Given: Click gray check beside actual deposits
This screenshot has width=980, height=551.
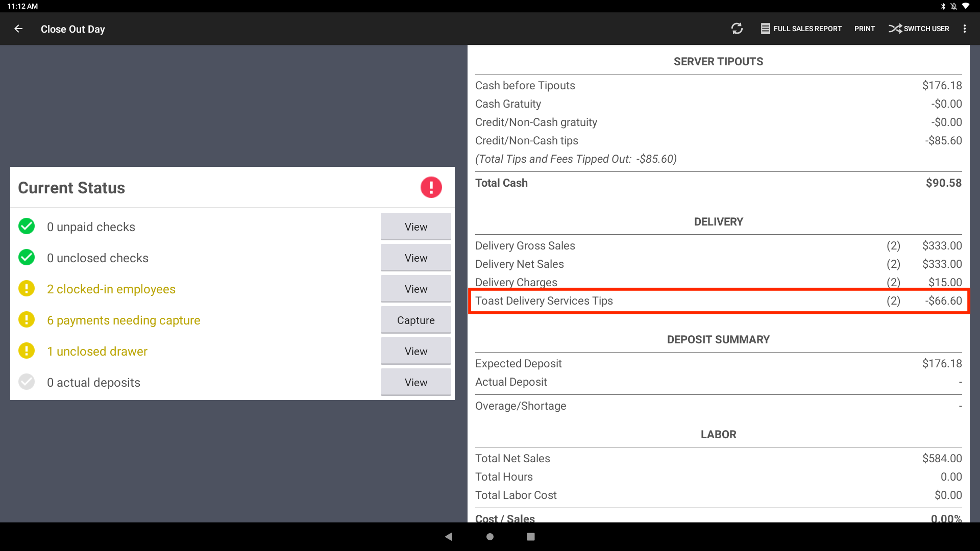Looking at the screenshot, I should tap(27, 382).
